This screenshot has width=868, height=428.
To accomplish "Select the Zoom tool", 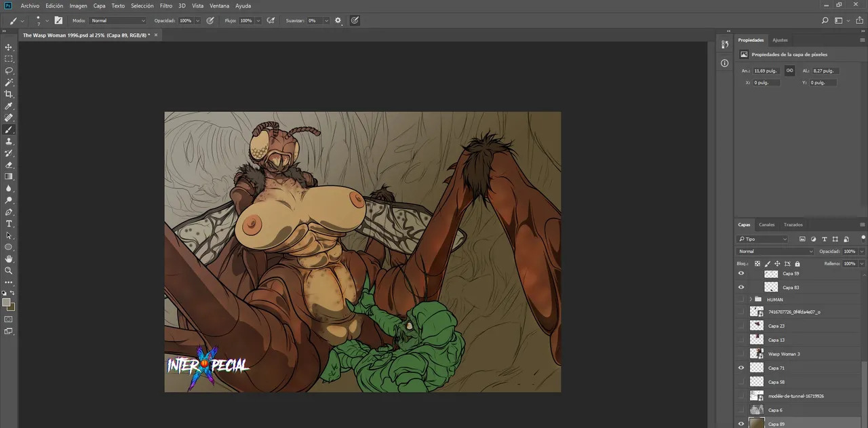I will tap(9, 270).
